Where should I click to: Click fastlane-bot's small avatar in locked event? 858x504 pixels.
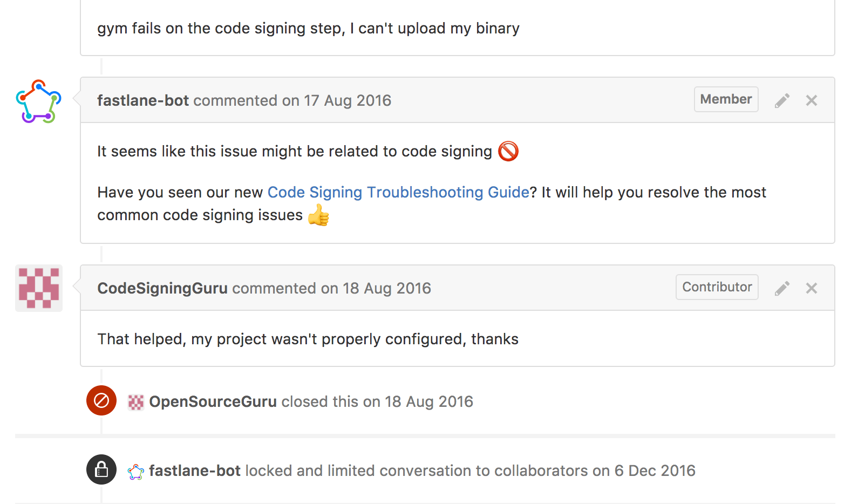pos(136,471)
